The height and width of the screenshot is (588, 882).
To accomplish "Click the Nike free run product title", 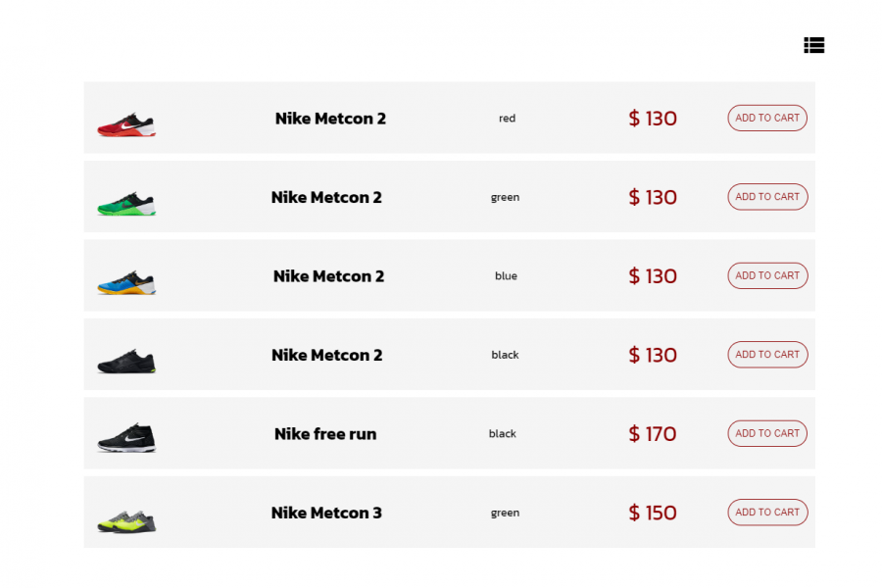I will (325, 434).
